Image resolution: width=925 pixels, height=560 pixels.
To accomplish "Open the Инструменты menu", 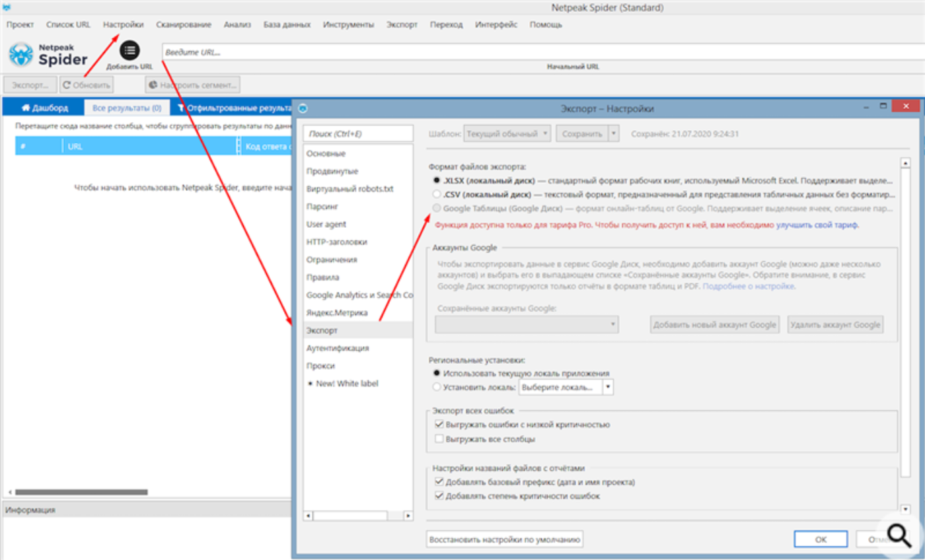I will coord(348,24).
